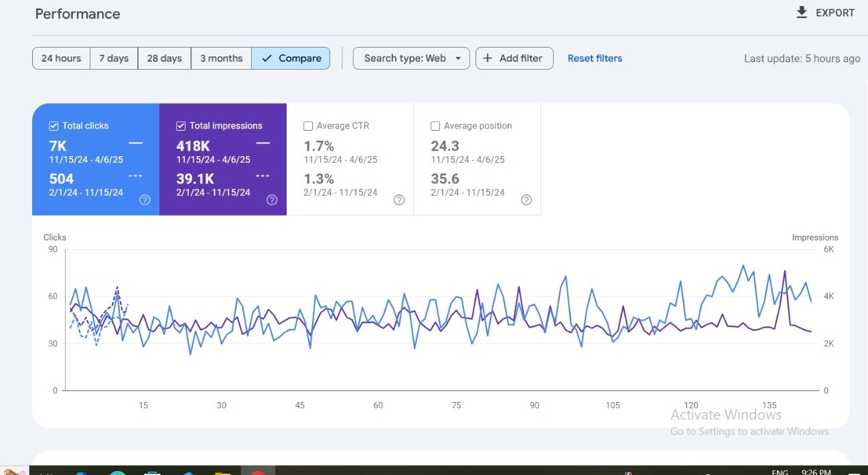The height and width of the screenshot is (475, 868).
Task: Open the Search type: Web dropdown
Action: pos(411,58)
